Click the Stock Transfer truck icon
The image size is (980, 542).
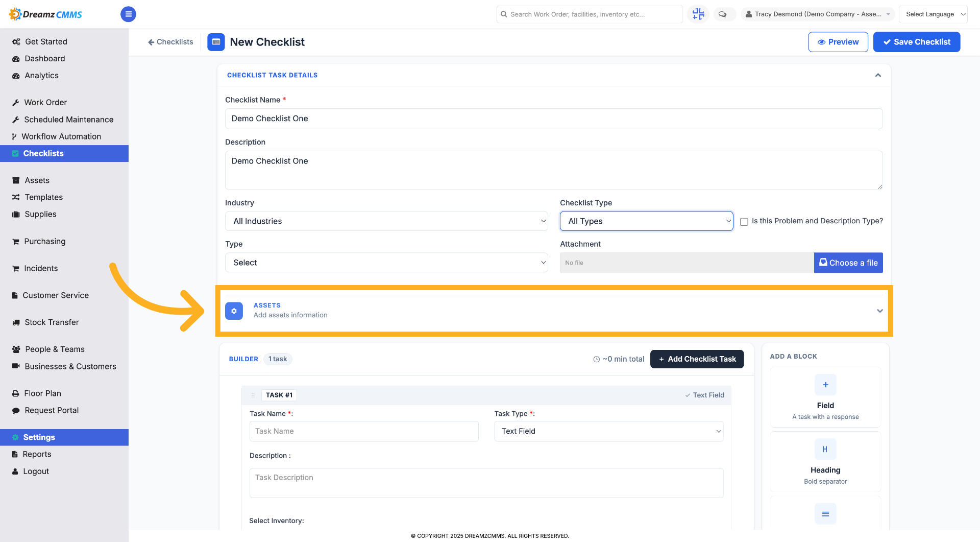(16, 322)
